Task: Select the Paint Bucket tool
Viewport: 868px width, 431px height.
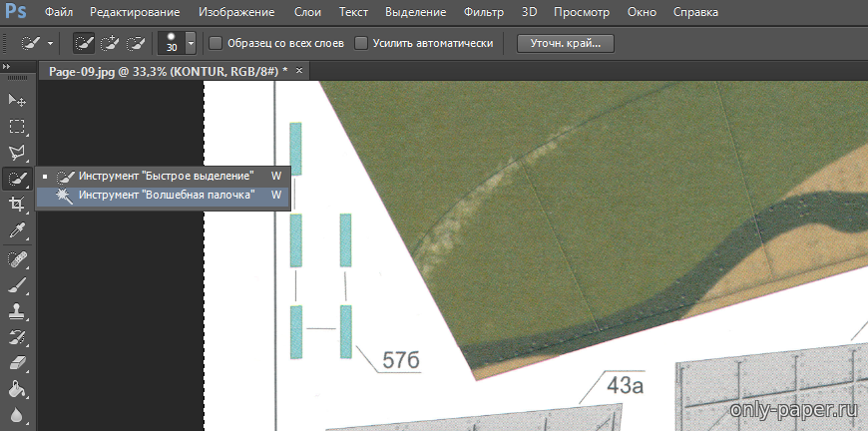Action: point(17,387)
